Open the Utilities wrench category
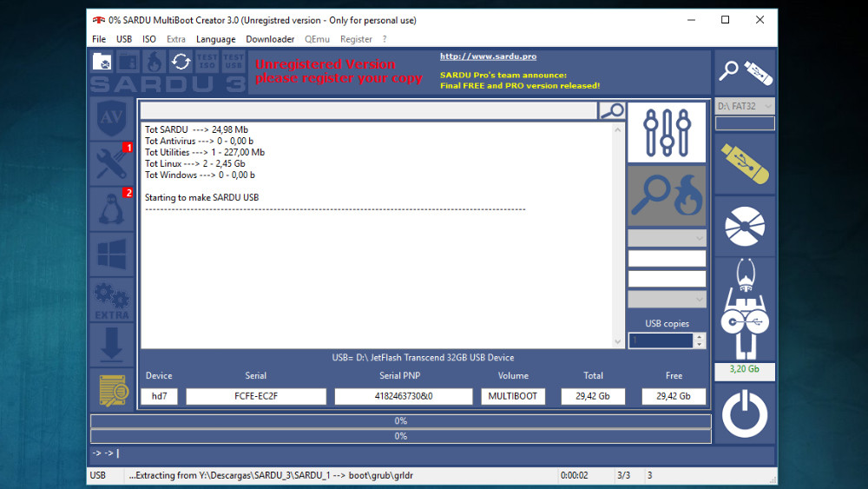868x489 pixels. point(111,163)
